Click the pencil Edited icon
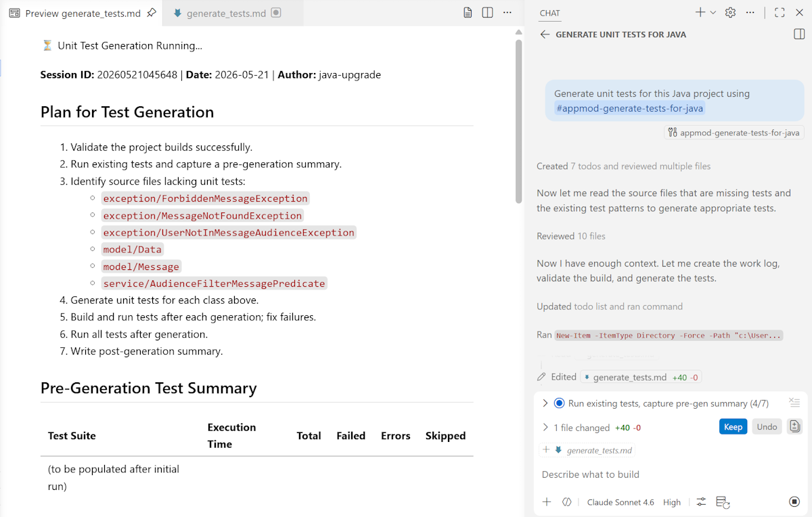Viewport: 812px width, 517px height. [x=541, y=377]
